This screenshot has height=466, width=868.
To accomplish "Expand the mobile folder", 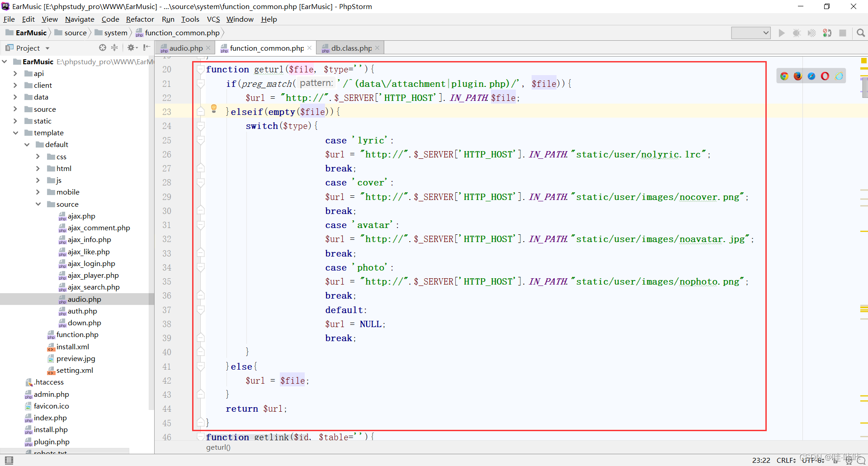I will (38, 192).
